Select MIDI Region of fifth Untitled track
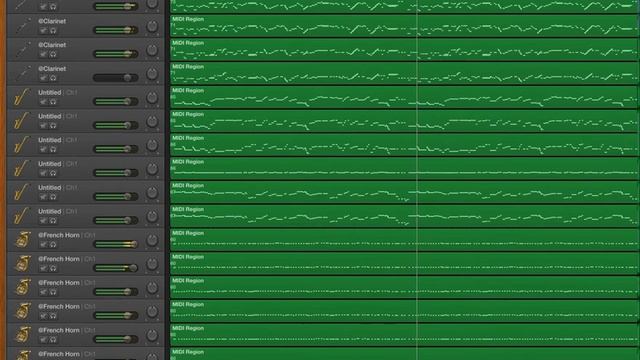 (x=404, y=192)
